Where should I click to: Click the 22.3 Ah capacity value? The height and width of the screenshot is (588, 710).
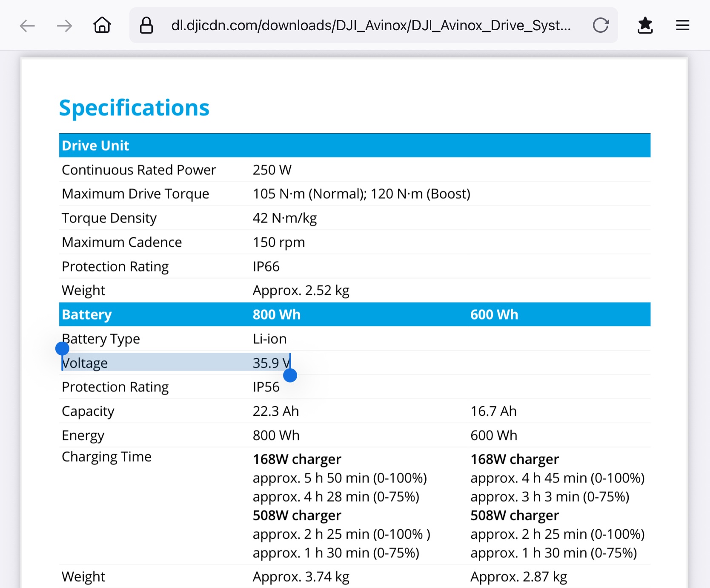275,411
